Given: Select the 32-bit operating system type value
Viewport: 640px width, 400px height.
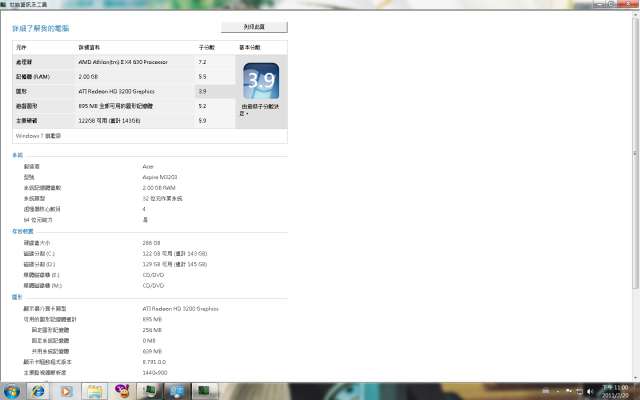Looking at the screenshot, I should (162, 198).
